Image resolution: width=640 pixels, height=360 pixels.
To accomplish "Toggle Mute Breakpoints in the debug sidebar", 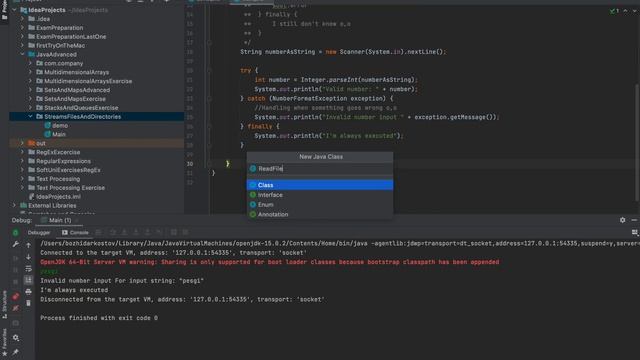I will [x=16, y=308].
